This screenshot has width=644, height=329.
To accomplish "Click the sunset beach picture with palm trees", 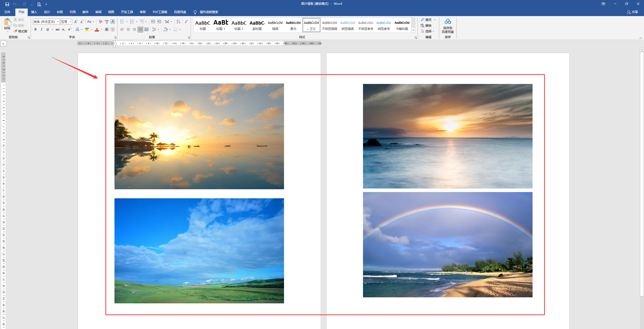I will coord(199,136).
